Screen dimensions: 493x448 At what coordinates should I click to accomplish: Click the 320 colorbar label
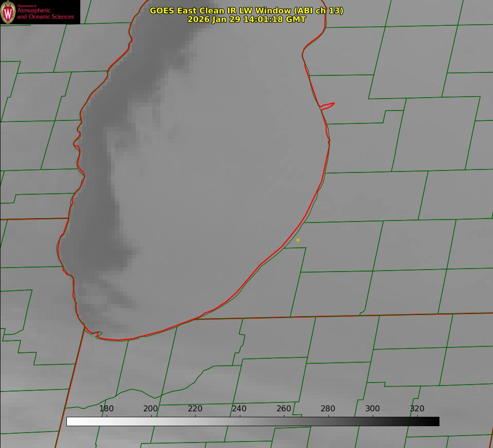pyautogui.click(x=417, y=408)
